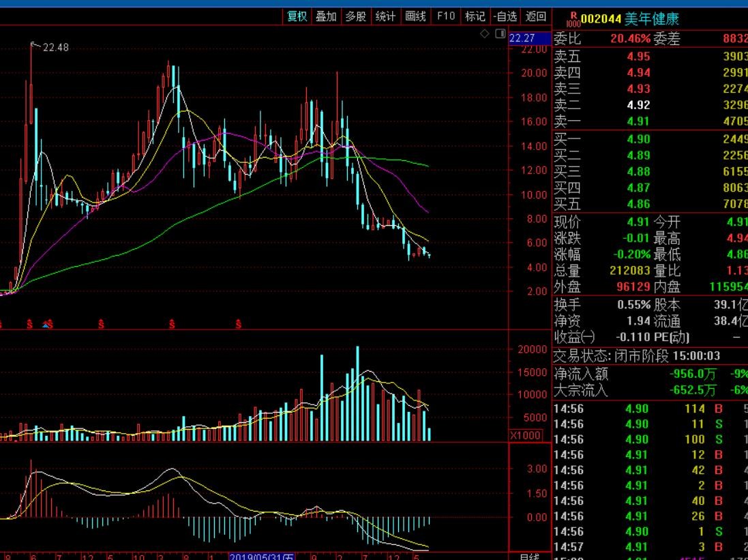Click the 返回 back button
The width and height of the screenshot is (748, 560).
tap(536, 16)
